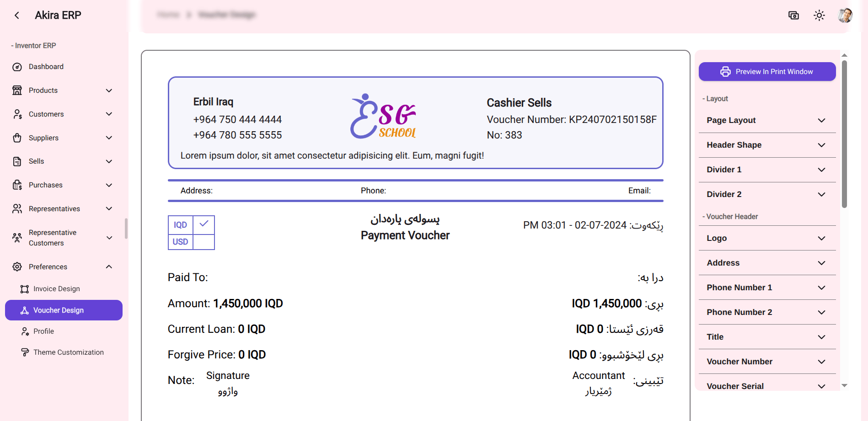868x421 pixels.
Task: Expand the Customers menu chevron
Action: tap(109, 114)
